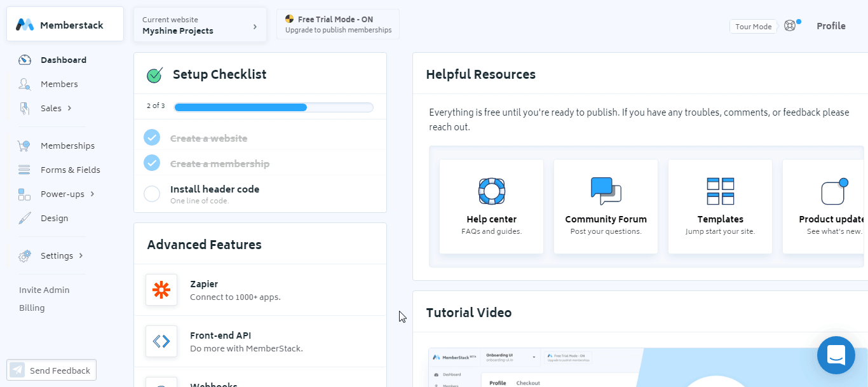Click the Forms & Fields icon

pyautogui.click(x=24, y=170)
